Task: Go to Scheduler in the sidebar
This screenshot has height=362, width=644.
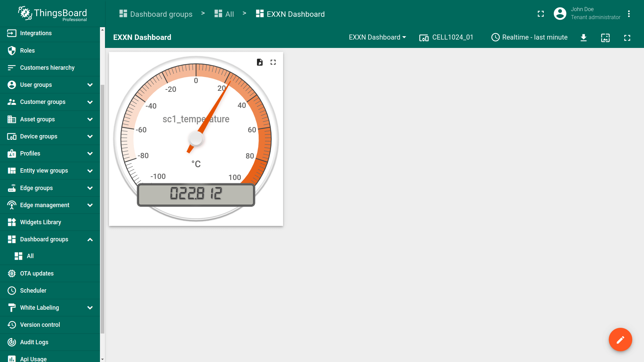Action: (33, 291)
